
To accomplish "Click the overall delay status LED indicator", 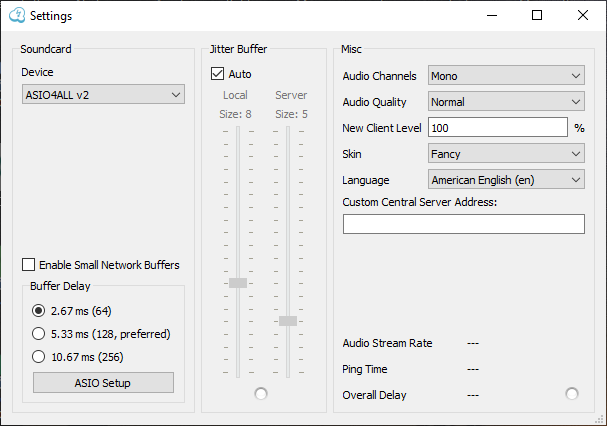I will click(x=572, y=393).
